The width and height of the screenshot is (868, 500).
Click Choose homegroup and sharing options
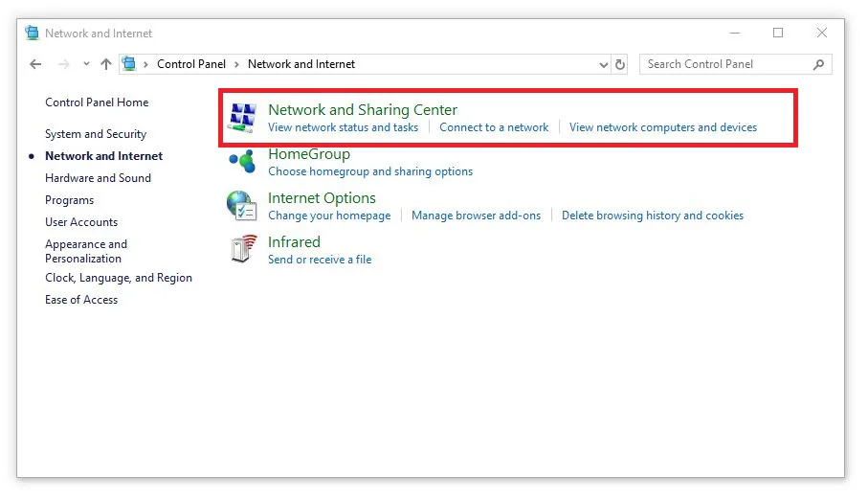pos(370,171)
